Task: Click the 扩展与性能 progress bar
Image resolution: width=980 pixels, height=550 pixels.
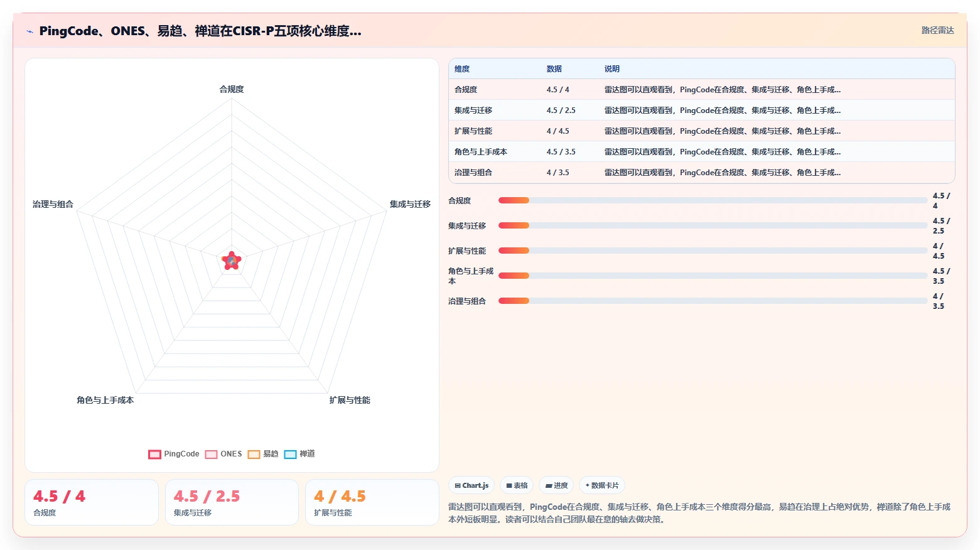Action: [x=713, y=251]
